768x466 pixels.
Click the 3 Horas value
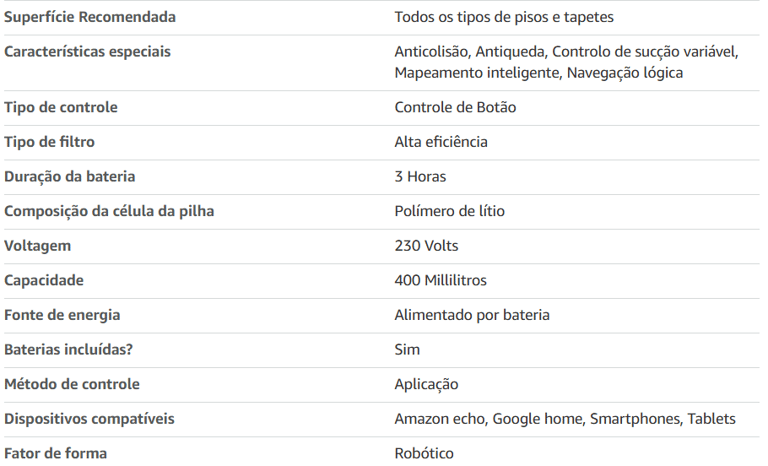pos(420,176)
